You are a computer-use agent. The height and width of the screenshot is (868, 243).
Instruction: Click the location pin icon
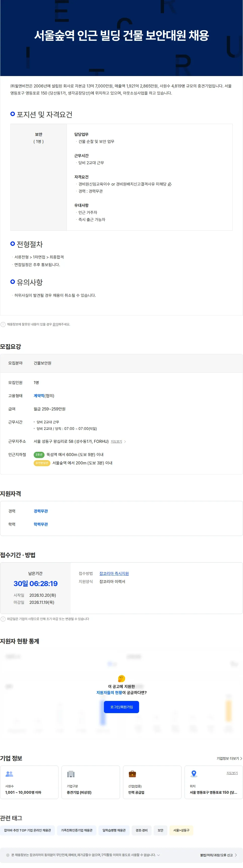point(194,774)
